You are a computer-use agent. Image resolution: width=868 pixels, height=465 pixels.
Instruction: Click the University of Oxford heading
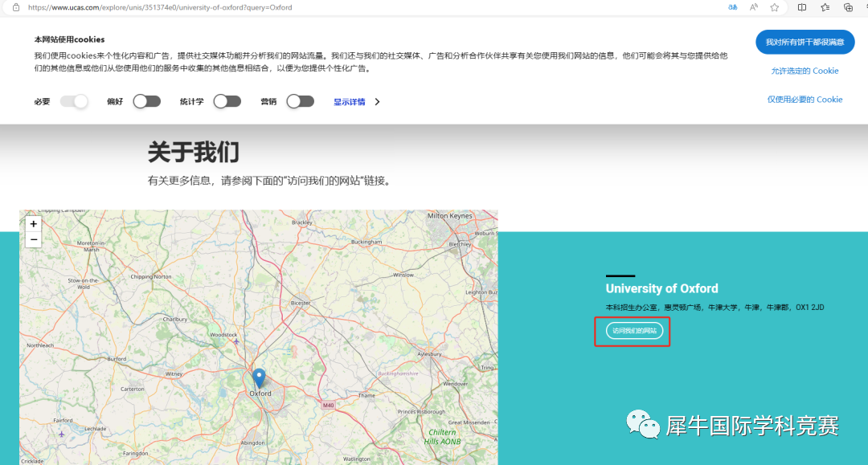661,288
